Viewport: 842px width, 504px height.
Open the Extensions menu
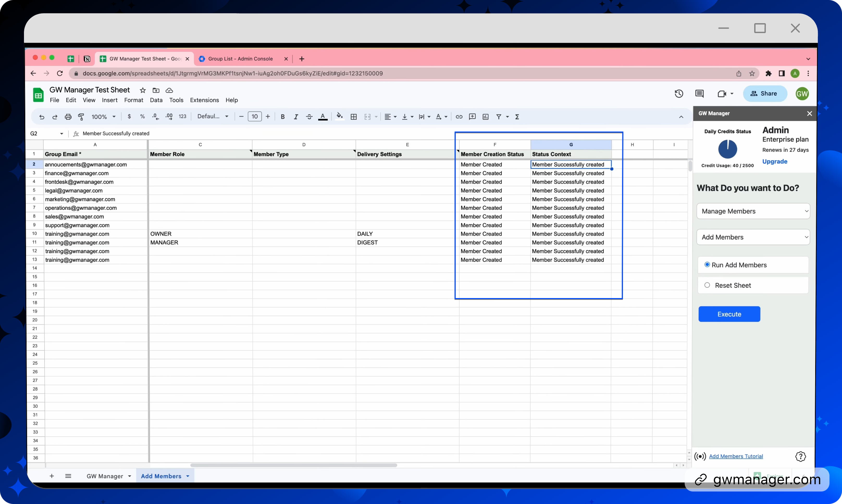(204, 100)
